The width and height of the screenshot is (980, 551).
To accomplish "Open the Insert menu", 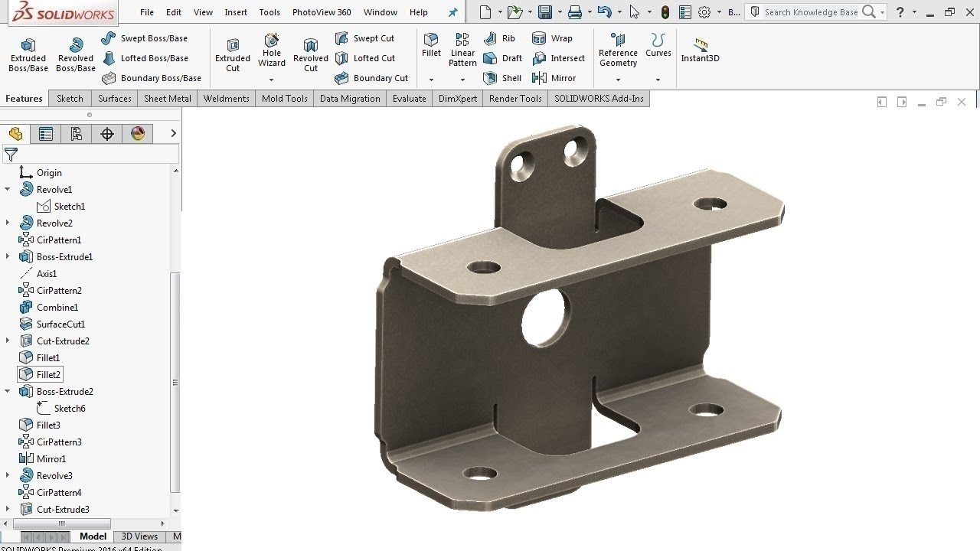I will tap(236, 12).
